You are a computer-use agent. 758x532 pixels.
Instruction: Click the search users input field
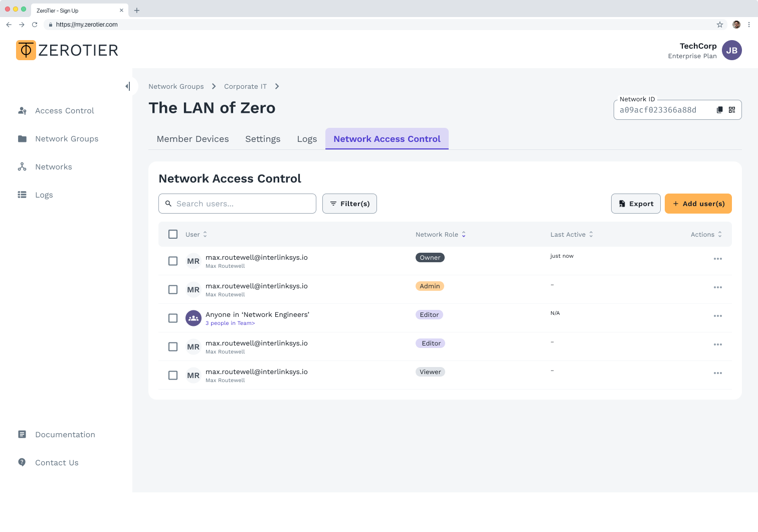(237, 204)
